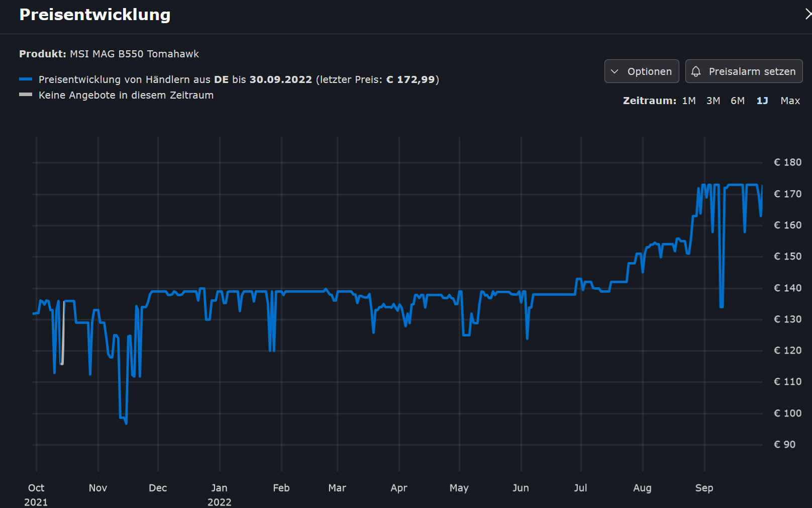Screen dimensions: 812x508
Task: Click the '€ 160' axis label
Action: (787, 225)
